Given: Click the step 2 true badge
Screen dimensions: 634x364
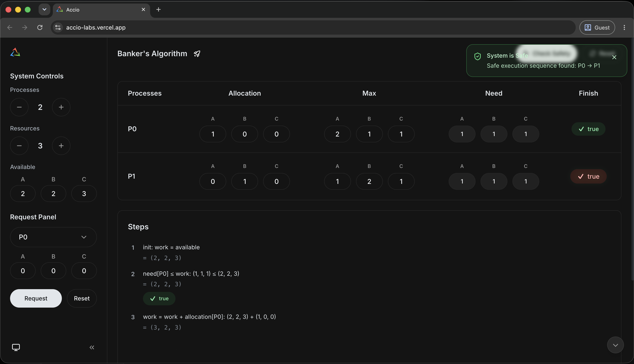Looking at the screenshot, I should (x=159, y=299).
